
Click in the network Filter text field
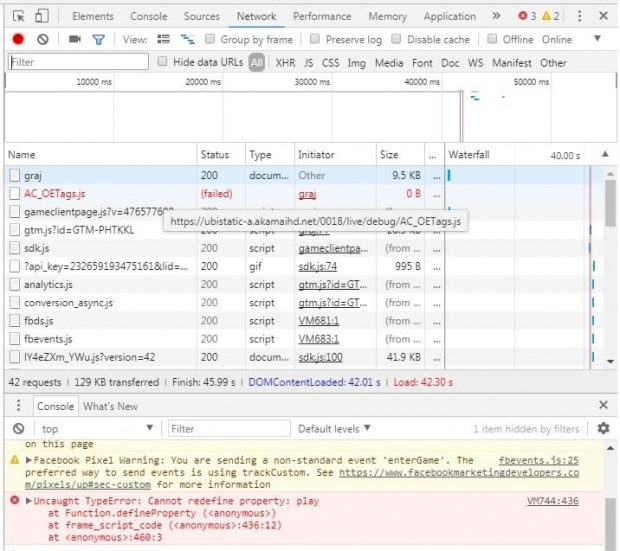click(78, 62)
